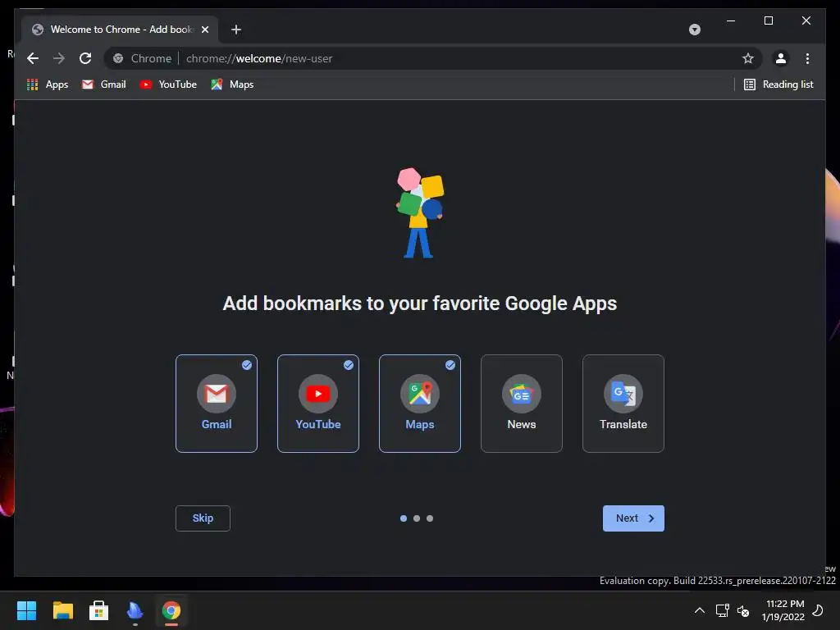Click the blue app icon on the taskbar
This screenshot has height=630, width=840.
[x=135, y=610]
